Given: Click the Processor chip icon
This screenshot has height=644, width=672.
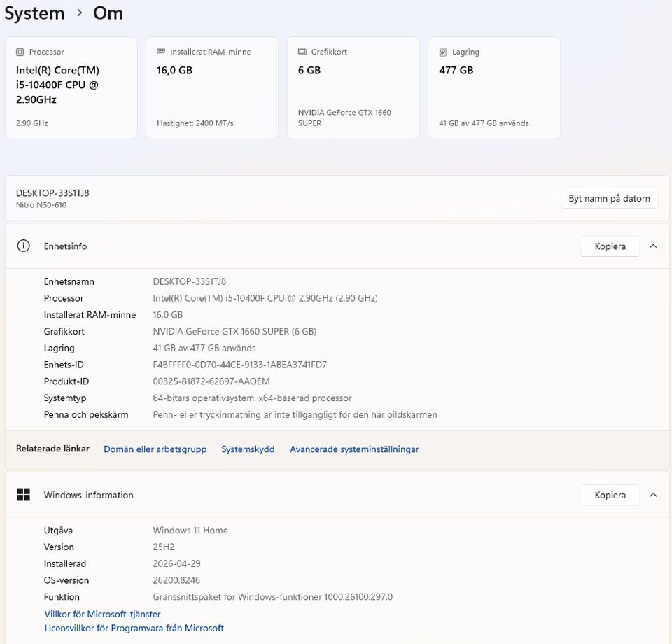Looking at the screenshot, I should [x=20, y=52].
